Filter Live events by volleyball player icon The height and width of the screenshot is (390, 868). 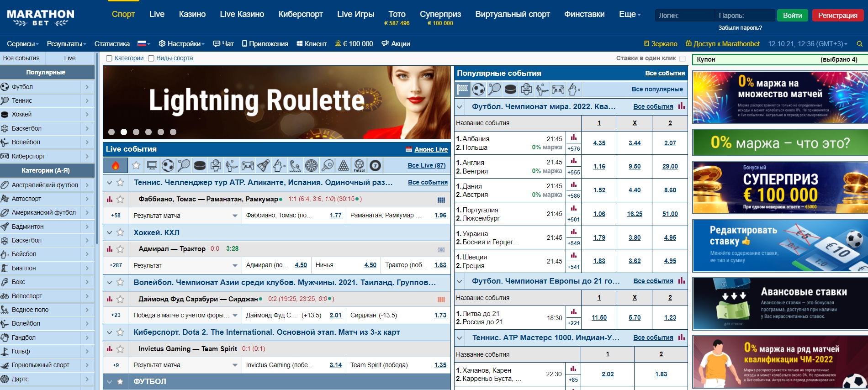(232, 165)
